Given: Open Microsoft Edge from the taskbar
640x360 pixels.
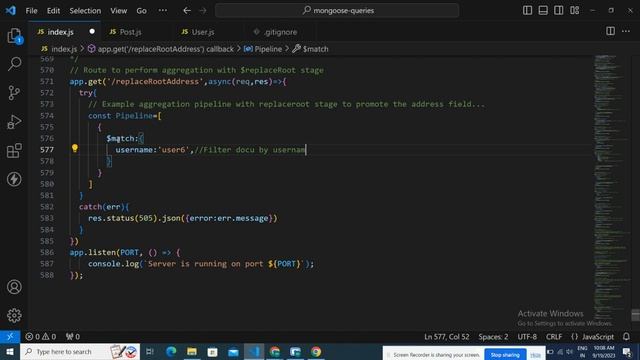Looking at the screenshot, I should (x=171, y=351).
